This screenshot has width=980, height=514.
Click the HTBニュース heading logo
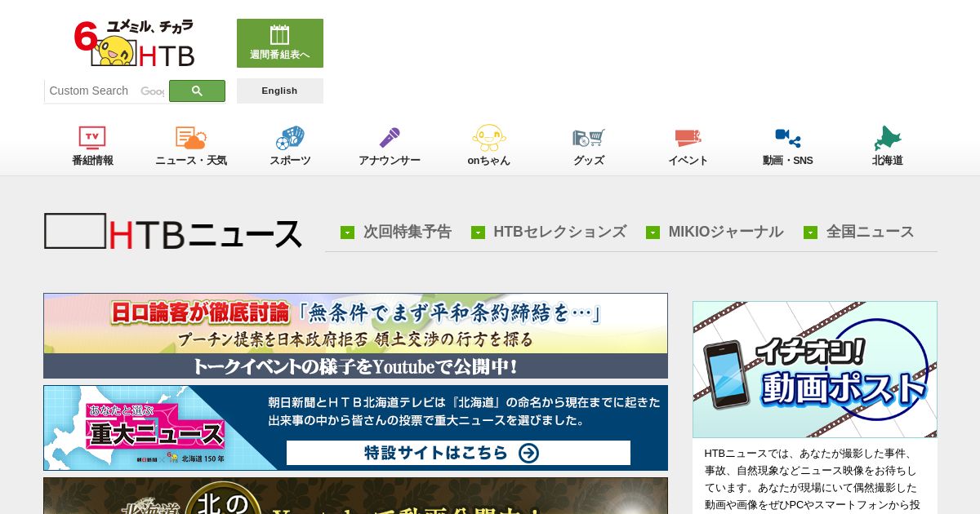(173, 232)
